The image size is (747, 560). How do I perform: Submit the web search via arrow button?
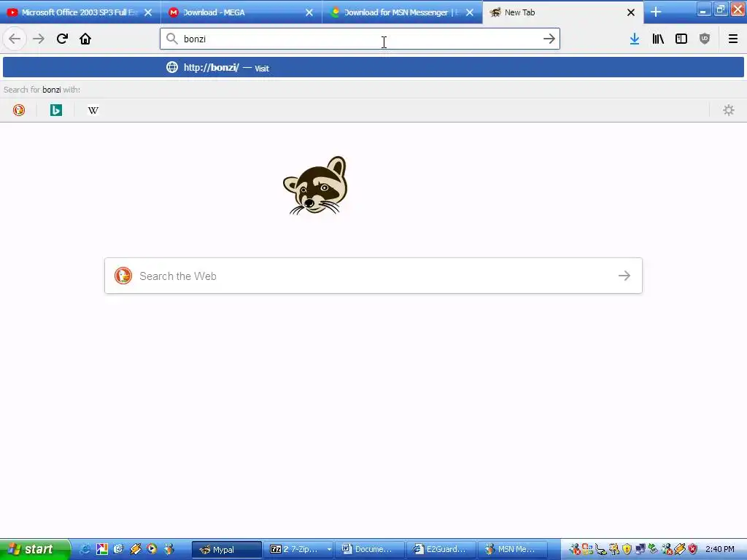[x=624, y=276]
